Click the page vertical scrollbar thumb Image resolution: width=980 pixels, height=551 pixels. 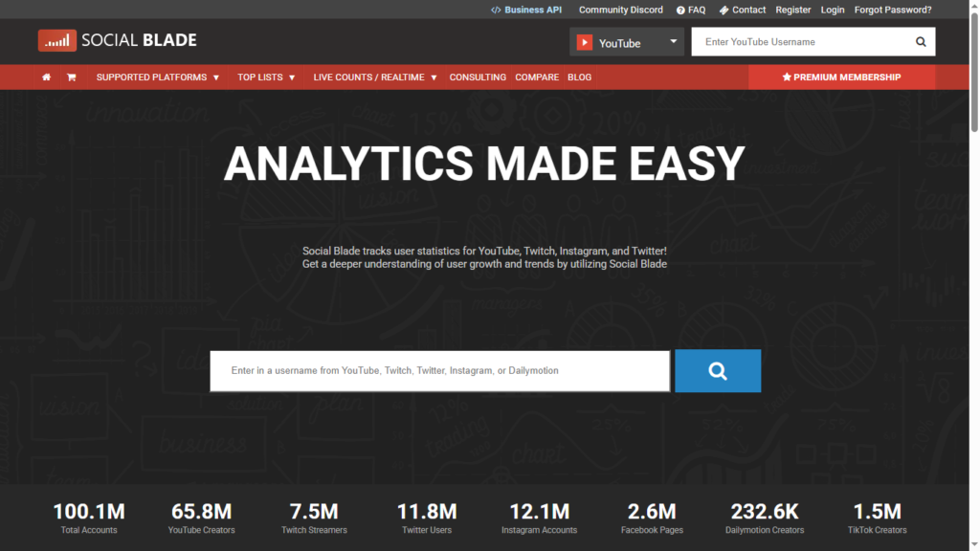[x=974, y=72]
